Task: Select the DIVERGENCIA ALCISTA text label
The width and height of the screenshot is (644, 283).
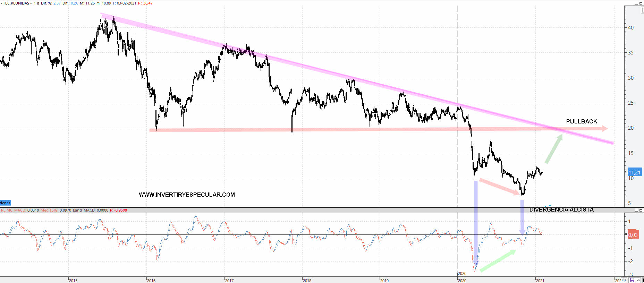Action: coord(561,210)
